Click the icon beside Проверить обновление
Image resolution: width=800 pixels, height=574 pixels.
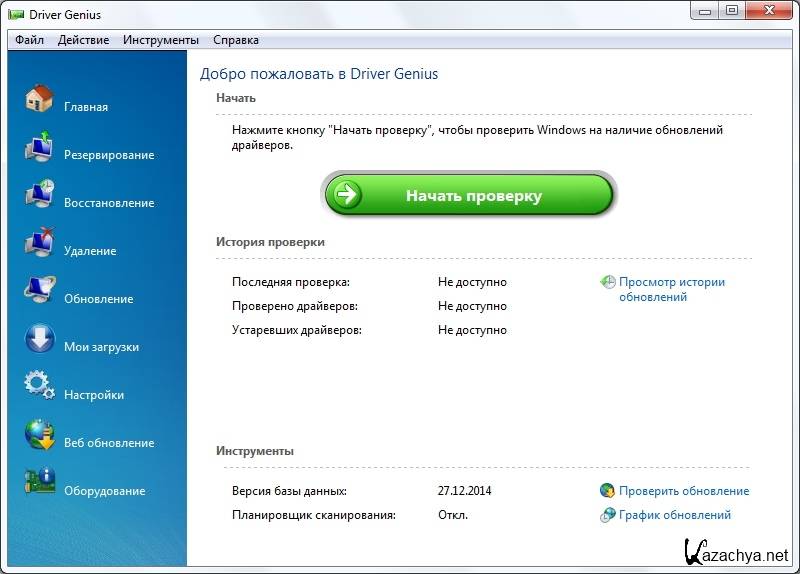[x=607, y=491]
